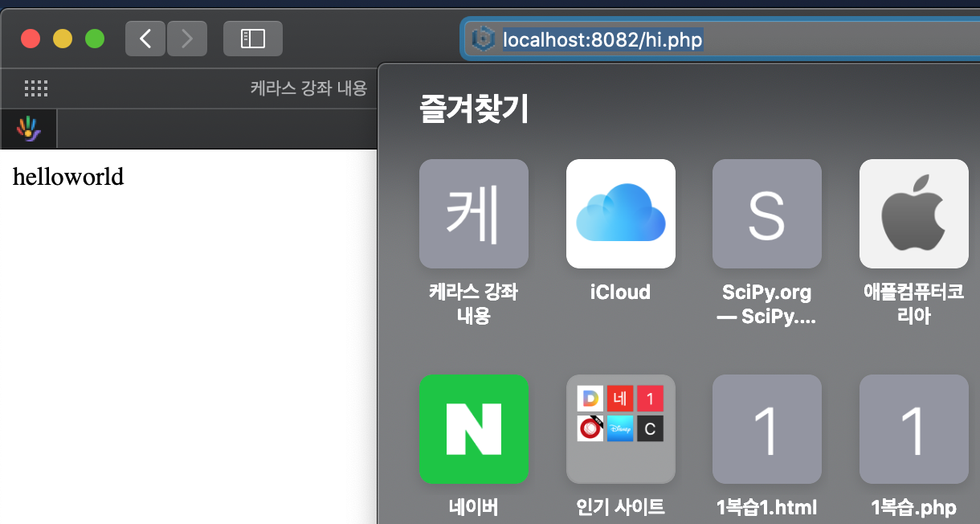
Task: Open the 인기 사이트 folder
Action: (x=621, y=429)
